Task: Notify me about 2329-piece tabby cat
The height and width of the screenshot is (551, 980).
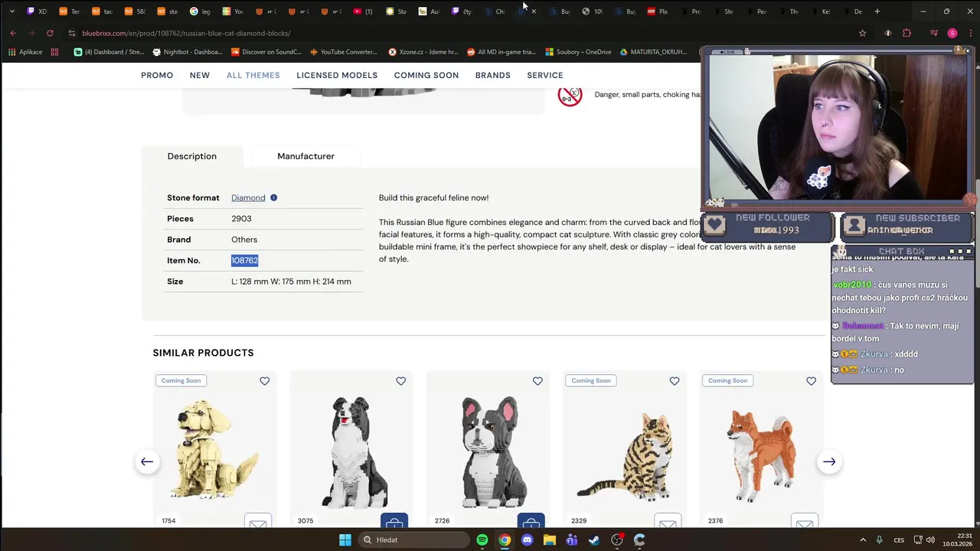Action: [x=668, y=521]
